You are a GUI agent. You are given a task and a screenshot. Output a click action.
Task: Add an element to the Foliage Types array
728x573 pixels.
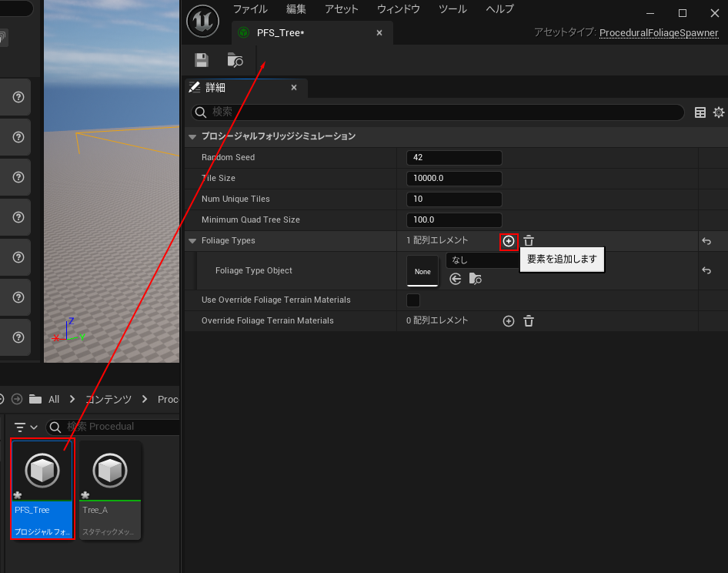point(508,241)
